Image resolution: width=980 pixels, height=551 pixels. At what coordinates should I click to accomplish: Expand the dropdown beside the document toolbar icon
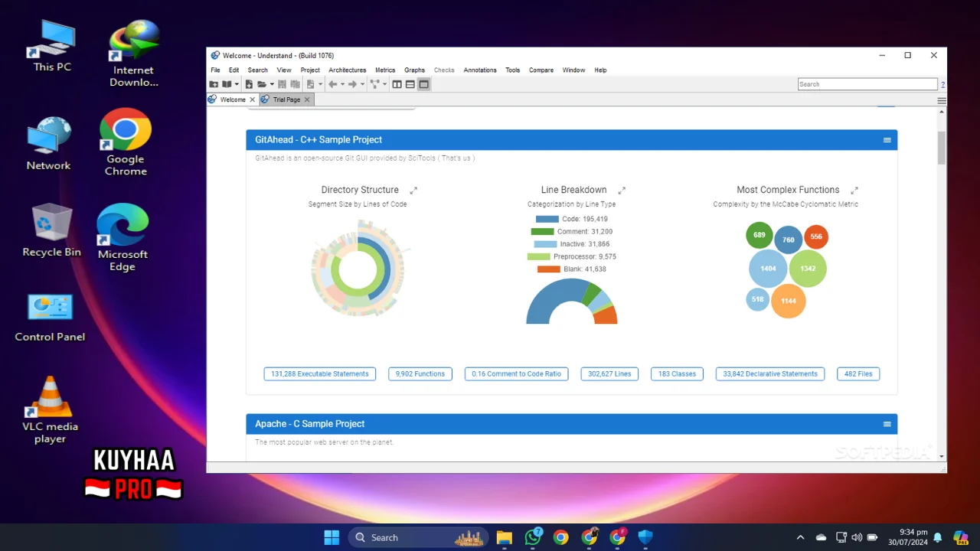(320, 84)
